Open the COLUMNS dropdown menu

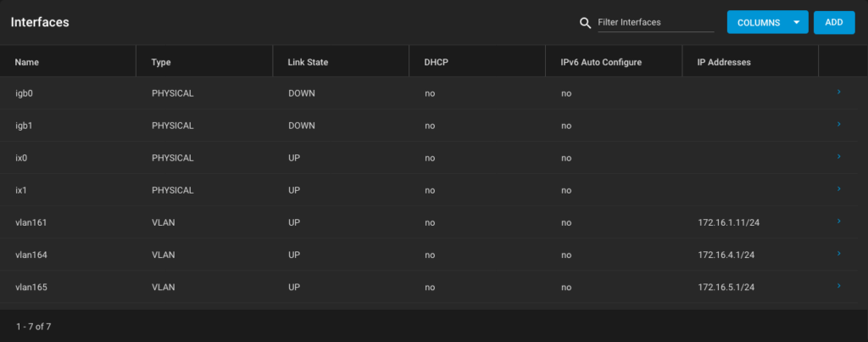pos(767,23)
